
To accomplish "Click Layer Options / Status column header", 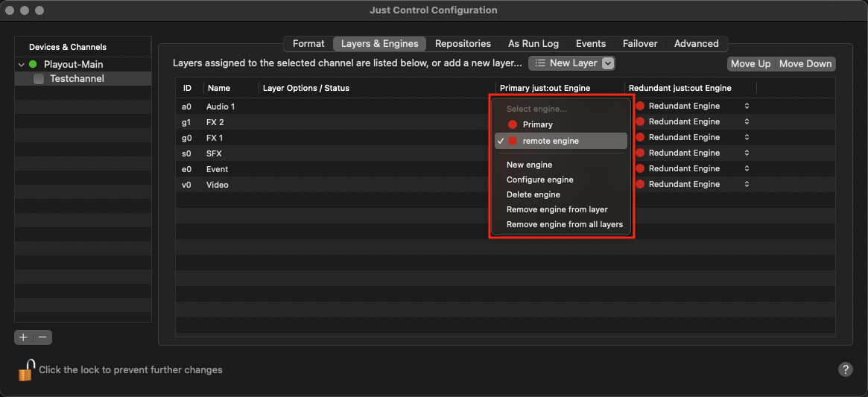I will point(377,88).
